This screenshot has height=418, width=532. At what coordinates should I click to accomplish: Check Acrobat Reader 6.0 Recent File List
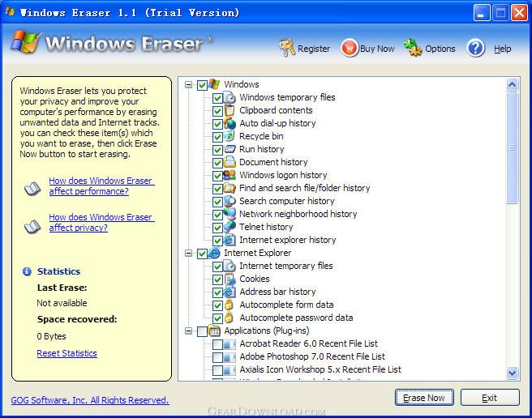(217, 344)
